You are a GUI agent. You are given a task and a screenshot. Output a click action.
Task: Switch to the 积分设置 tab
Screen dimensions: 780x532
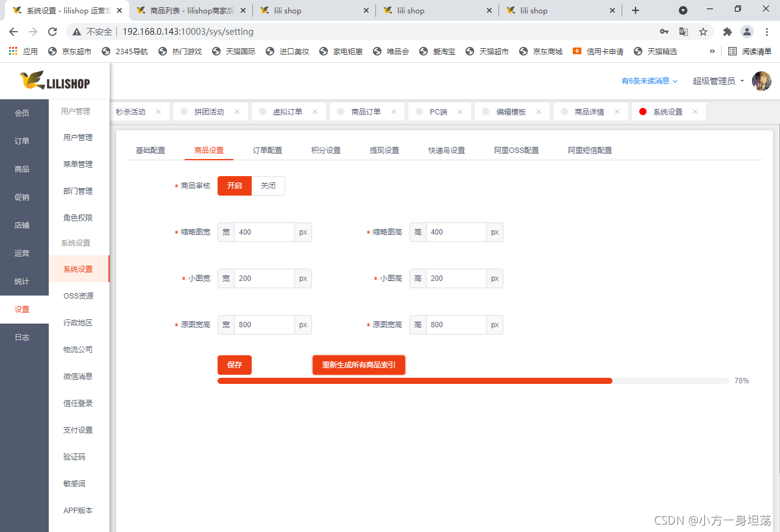(x=326, y=150)
